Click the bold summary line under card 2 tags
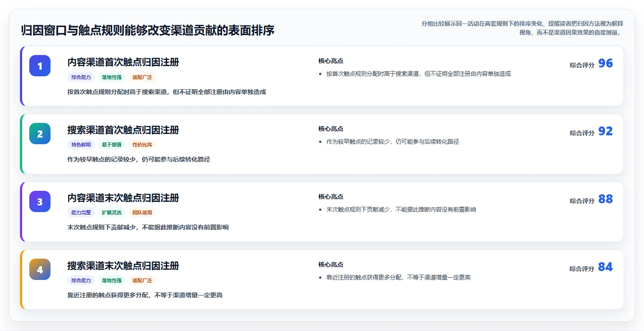The height and width of the screenshot is (331, 644). tap(139, 159)
